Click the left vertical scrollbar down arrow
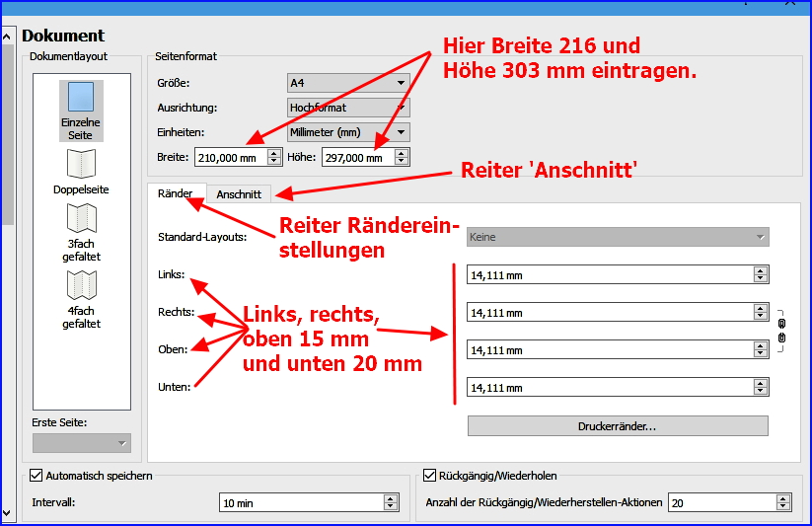Viewport: 812px width, 526px height. pyautogui.click(x=7, y=512)
